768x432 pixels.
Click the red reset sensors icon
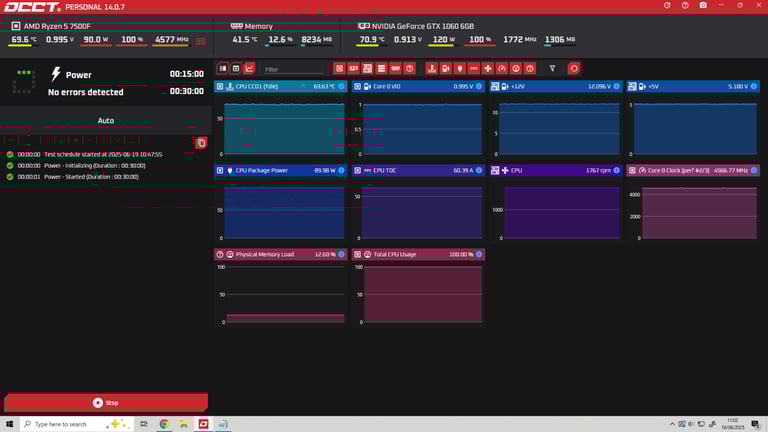pyautogui.click(x=574, y=69)
